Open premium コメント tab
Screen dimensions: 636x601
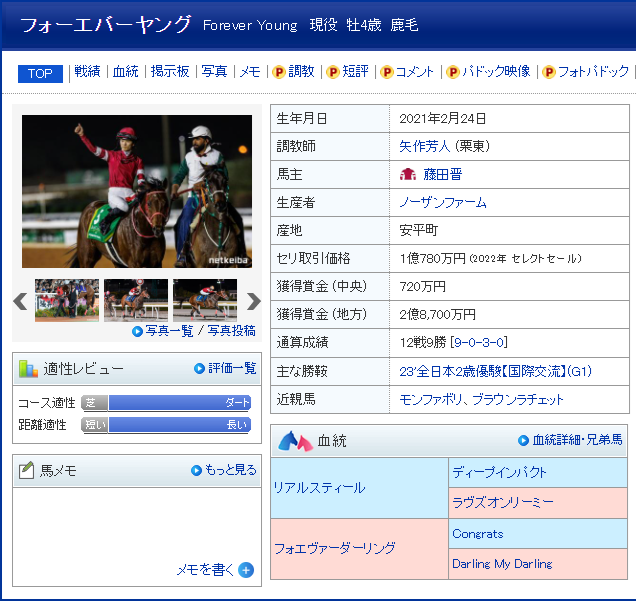415,72
